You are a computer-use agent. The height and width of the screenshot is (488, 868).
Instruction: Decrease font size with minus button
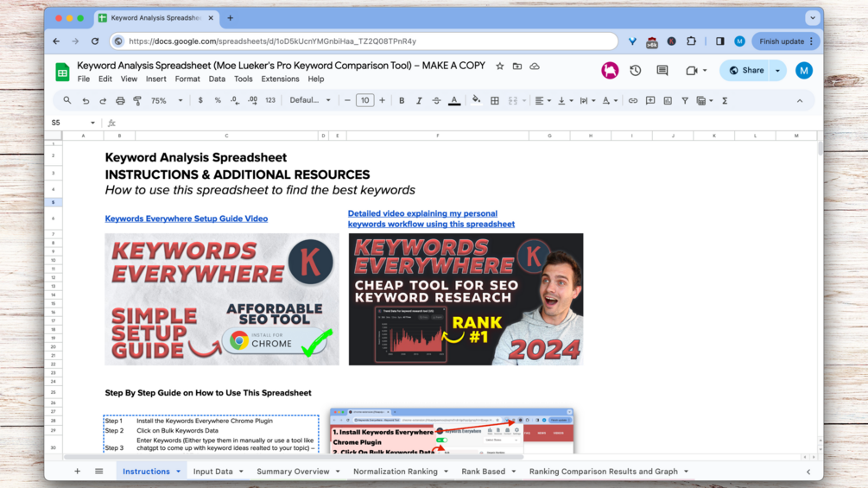coord(347,101)
